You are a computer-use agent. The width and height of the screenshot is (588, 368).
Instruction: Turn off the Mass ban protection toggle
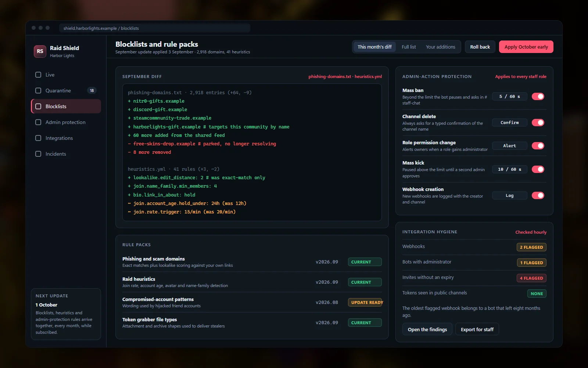tap(538, 96)
